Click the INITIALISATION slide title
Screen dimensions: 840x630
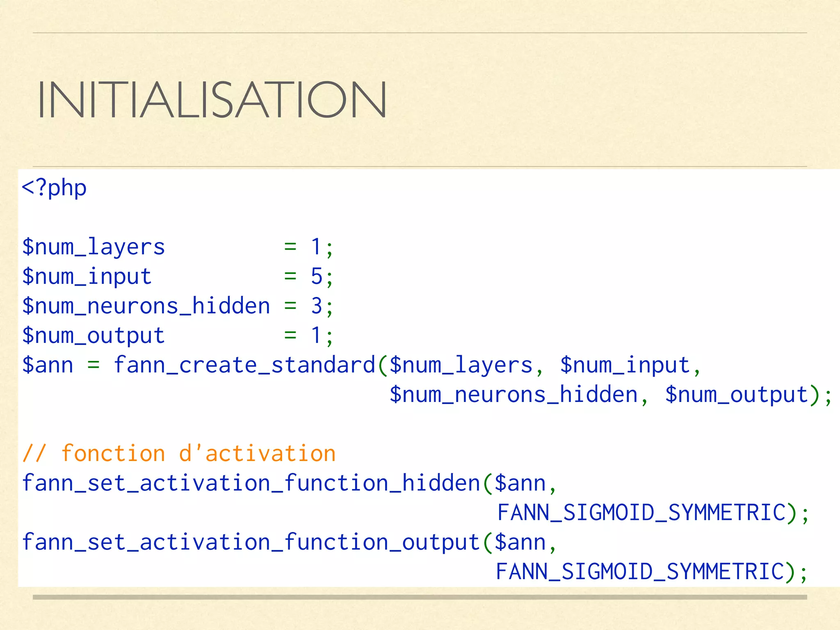tap(212, 99)
